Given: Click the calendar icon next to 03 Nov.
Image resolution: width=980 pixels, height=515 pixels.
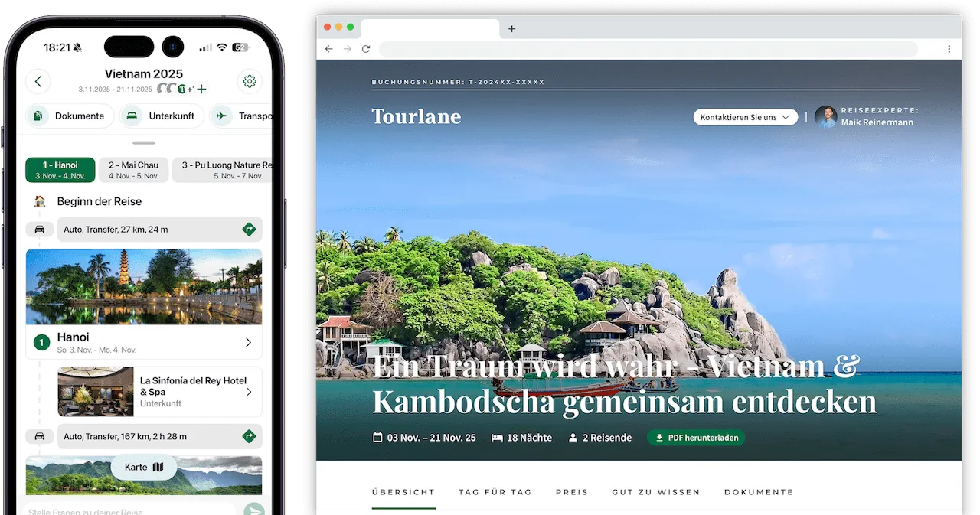Looking at the screenshot, I should point(377,438).
